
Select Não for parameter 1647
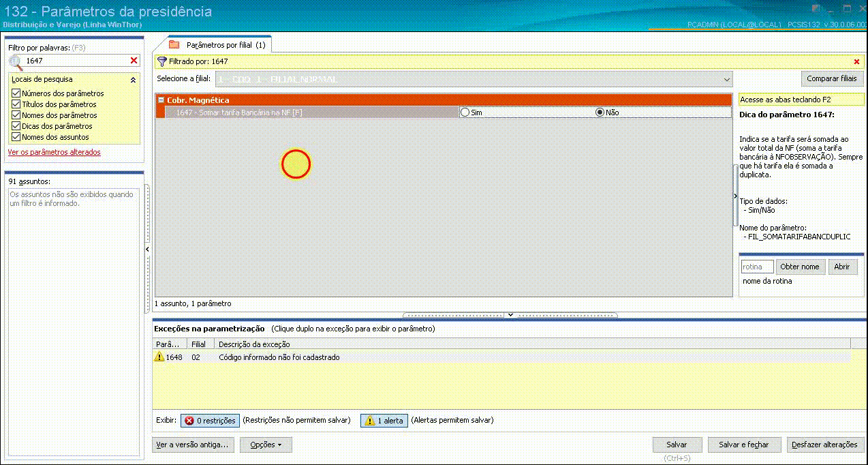pyautogui.click(x=600, y=112)
